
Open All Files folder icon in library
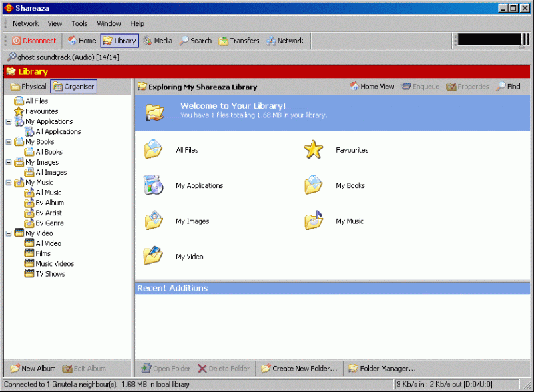154,149
